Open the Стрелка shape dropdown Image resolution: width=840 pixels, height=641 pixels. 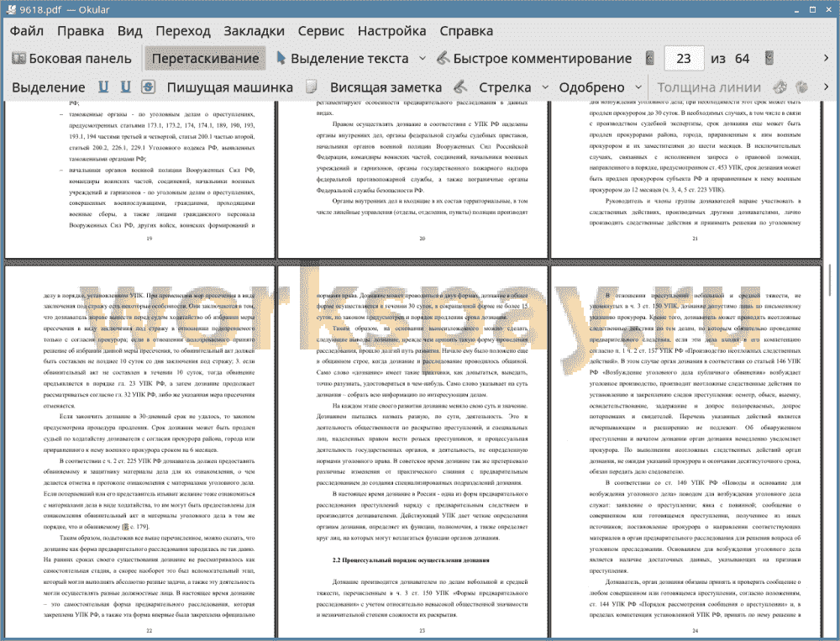[x=545, y=87]
